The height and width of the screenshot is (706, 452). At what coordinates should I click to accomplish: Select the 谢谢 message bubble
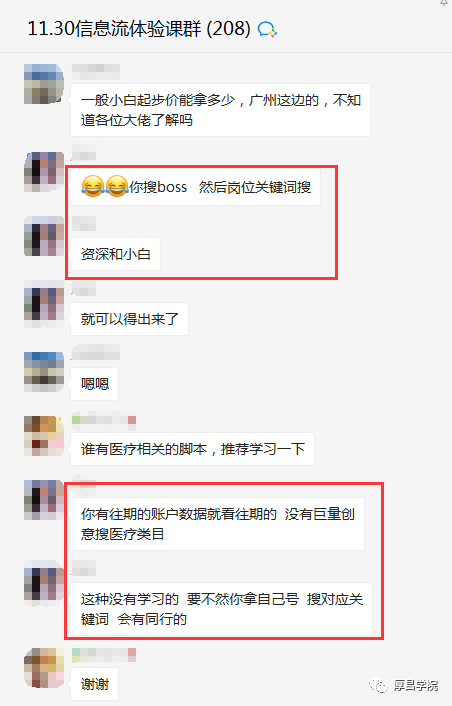point(95,684)
